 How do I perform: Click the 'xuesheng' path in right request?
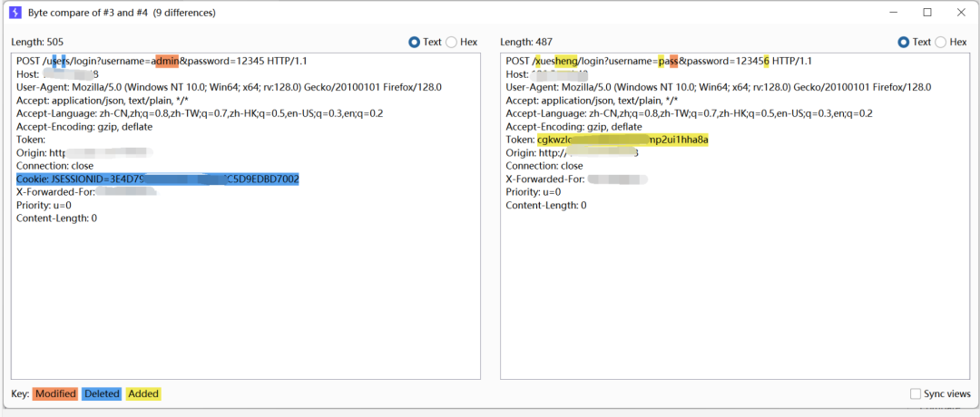coord(555,61)
